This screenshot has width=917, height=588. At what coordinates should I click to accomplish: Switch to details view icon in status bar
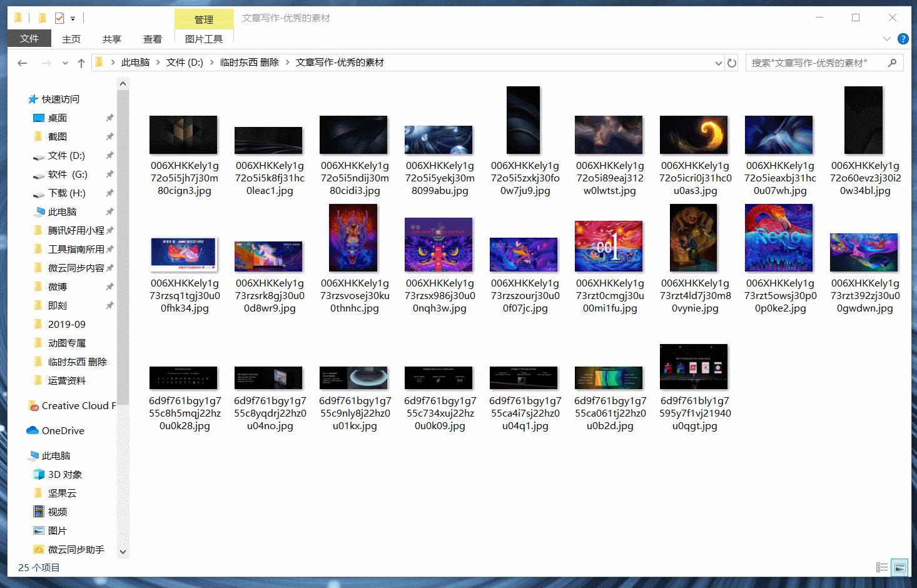click(882, 567)
